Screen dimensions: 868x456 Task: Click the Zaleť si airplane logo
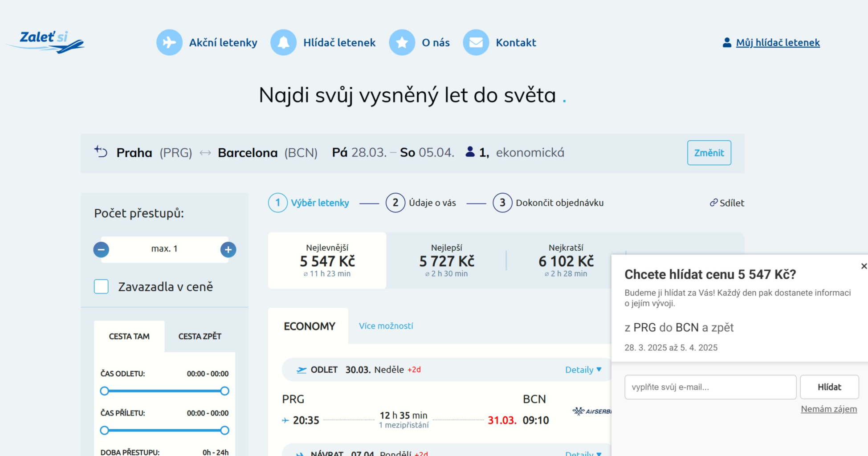click(46, 42)
